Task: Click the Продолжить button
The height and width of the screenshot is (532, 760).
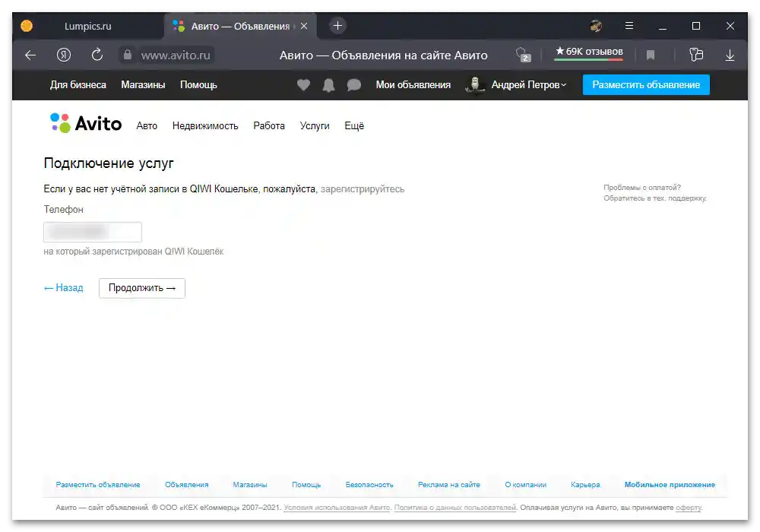Action: coord(142,288)
